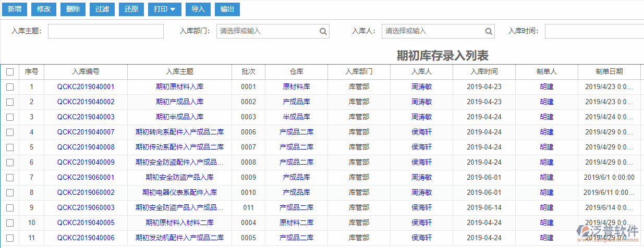
Task: Click the 输出 export button
Action: [227, 9]
